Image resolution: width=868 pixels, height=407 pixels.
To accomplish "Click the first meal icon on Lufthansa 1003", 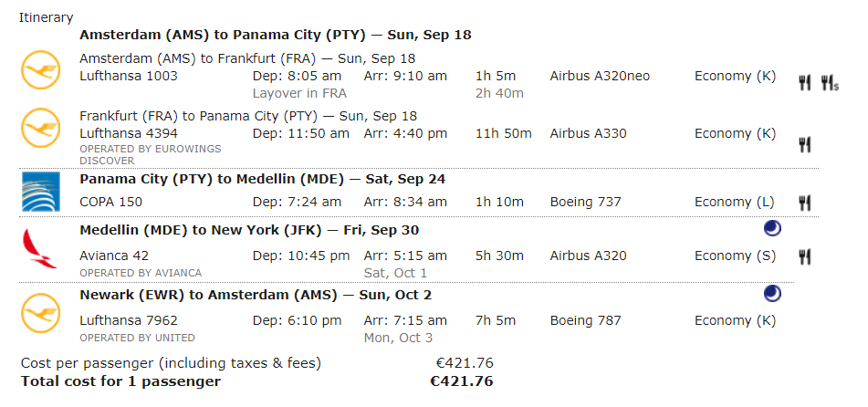I will 805,84.
